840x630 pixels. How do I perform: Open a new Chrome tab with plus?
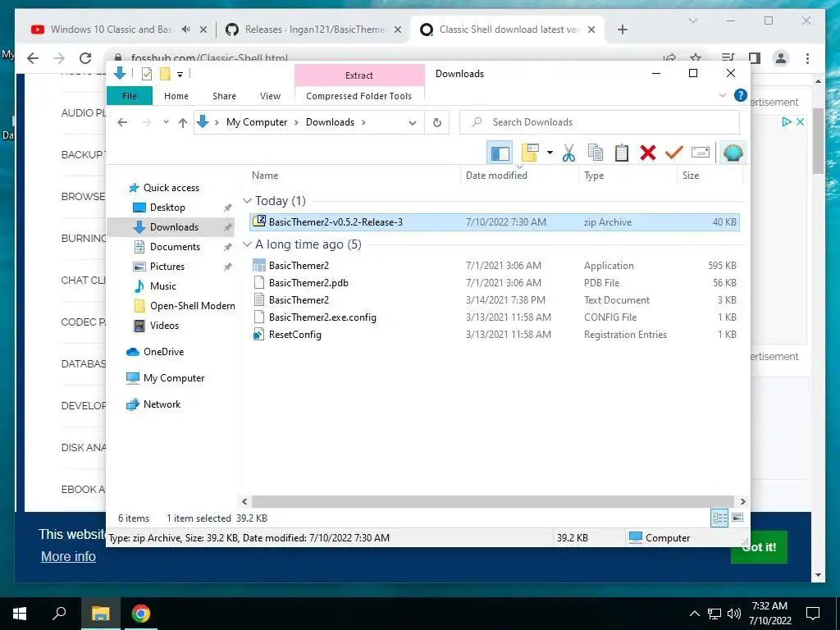[x=622, y=30]
